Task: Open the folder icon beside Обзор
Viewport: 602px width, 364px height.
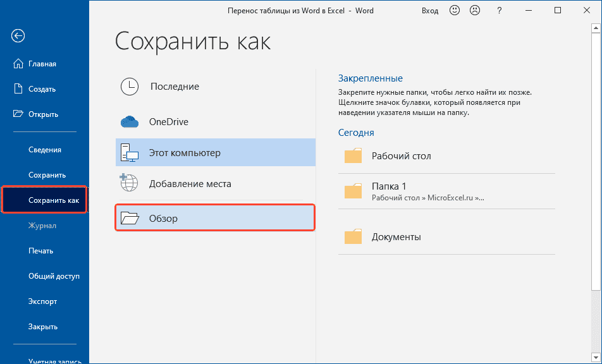Action: click(130, 217)
